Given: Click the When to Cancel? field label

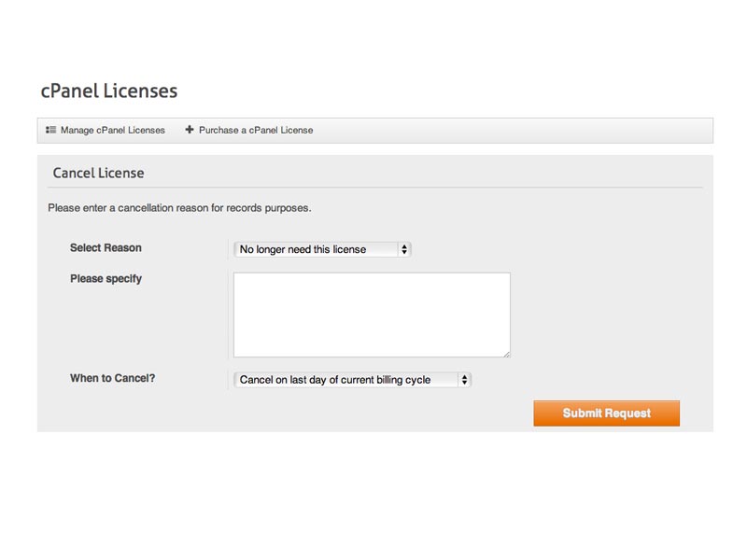Looking at the screenshot, I should [112, 378].
